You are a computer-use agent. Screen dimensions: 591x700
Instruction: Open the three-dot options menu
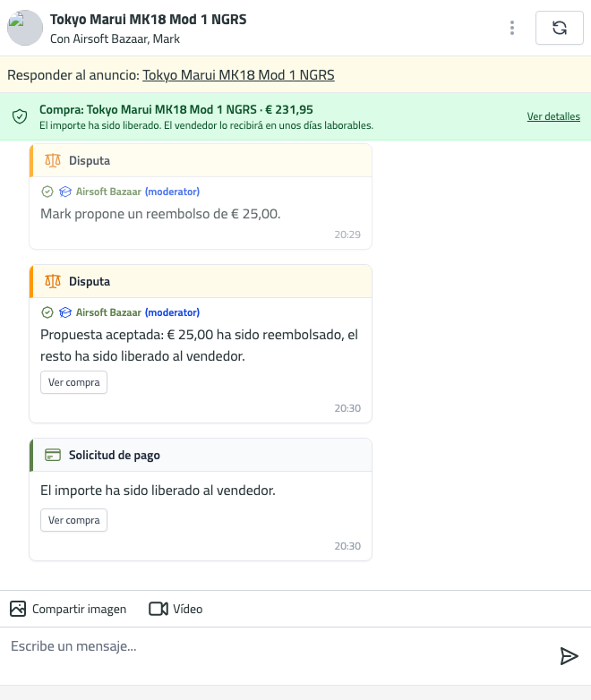(512, 28)
